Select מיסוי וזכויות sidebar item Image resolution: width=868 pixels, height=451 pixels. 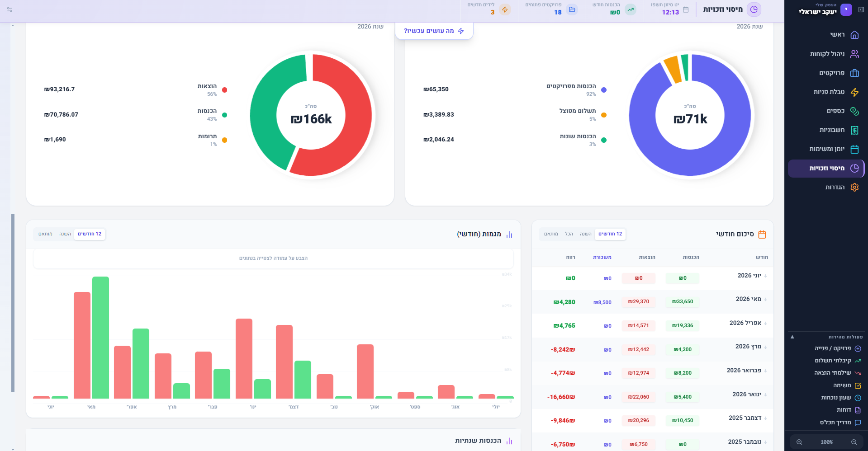(x=826, y=168)
